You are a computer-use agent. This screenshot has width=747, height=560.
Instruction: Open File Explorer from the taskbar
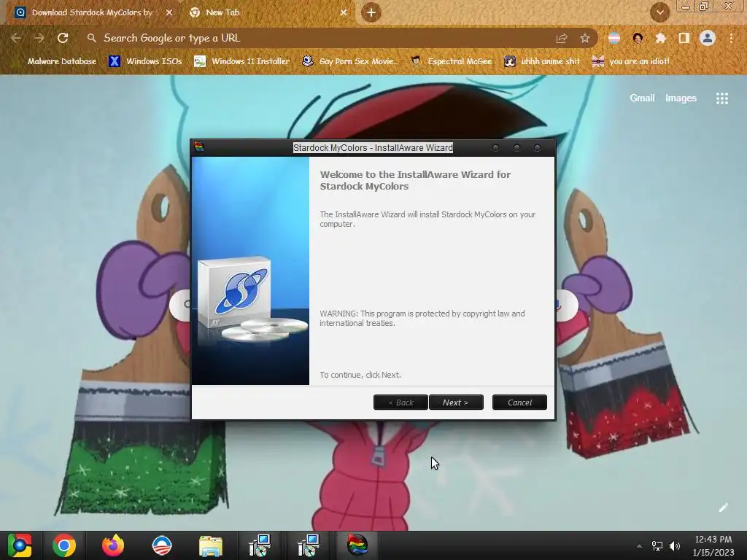211,545
